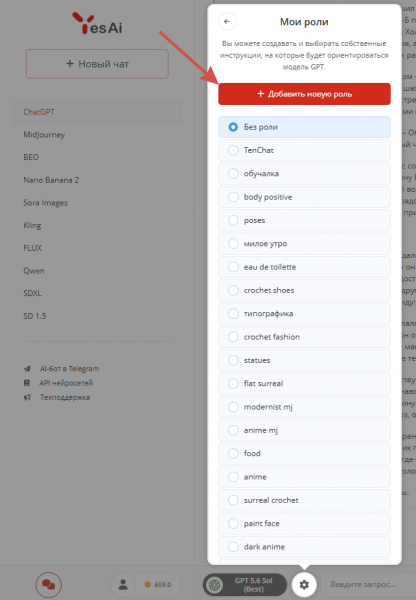Open the settings gear icon

click(x=304, y=584)
